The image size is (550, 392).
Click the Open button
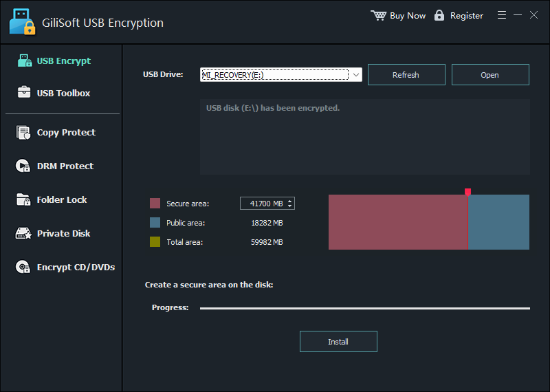click(x=490, y=75)
